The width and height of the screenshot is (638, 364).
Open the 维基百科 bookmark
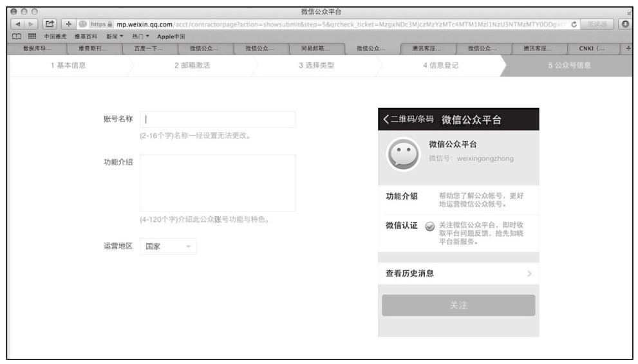tap(86, 37)
